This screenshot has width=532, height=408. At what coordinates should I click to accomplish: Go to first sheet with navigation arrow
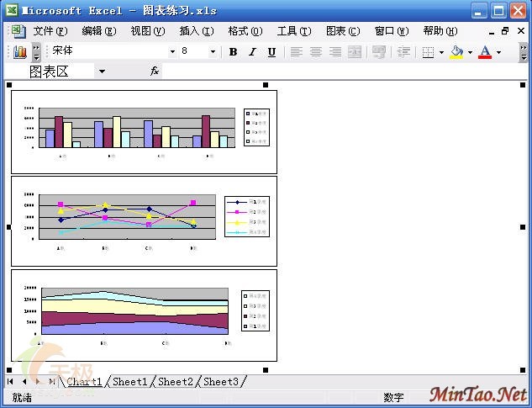point(11,382)
